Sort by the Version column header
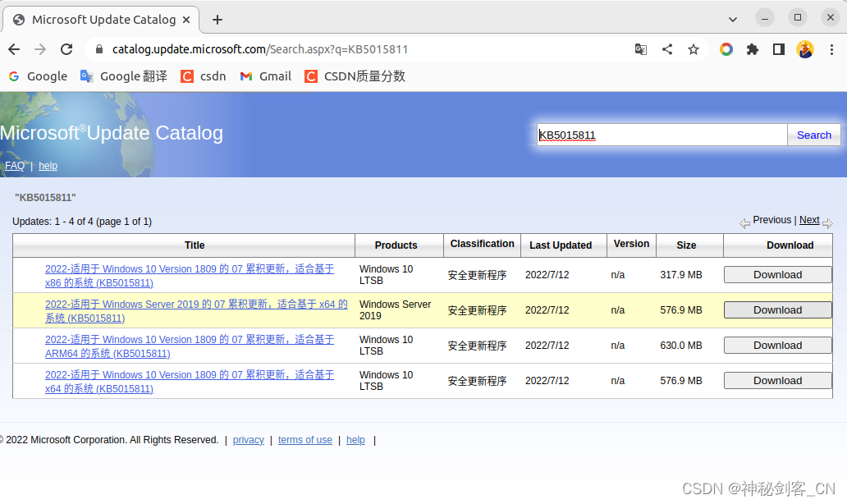Image resolution: width=847 pixels, height=504 pixels. [x=632, y=245]
